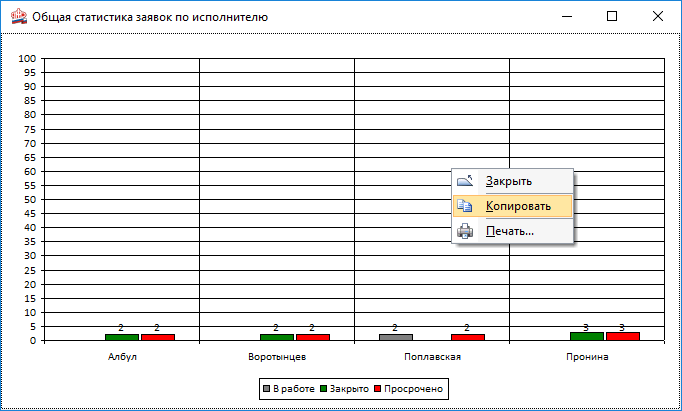
Task: Click the red bar for Поплавская
Action: coord(468,337)
